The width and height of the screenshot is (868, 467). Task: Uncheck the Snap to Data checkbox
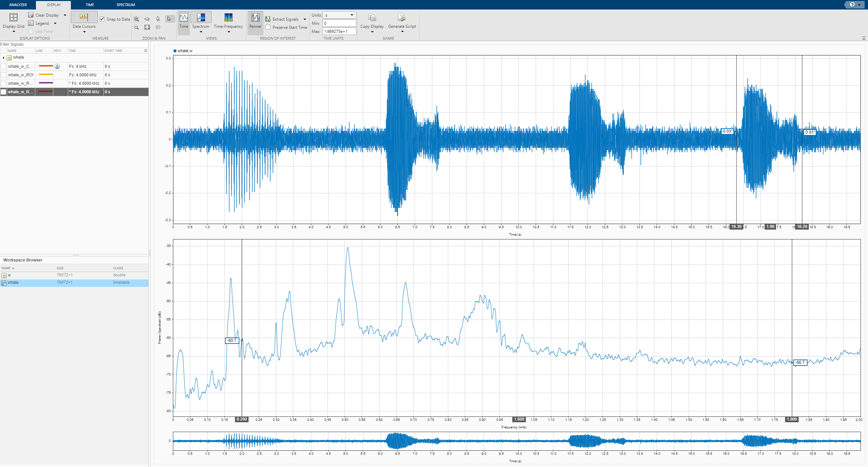coord(102,19)
